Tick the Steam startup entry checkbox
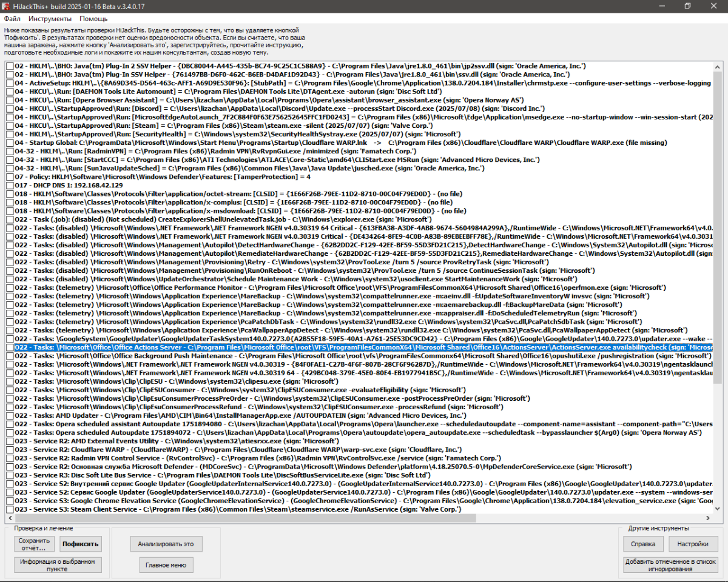 point(10,125)
